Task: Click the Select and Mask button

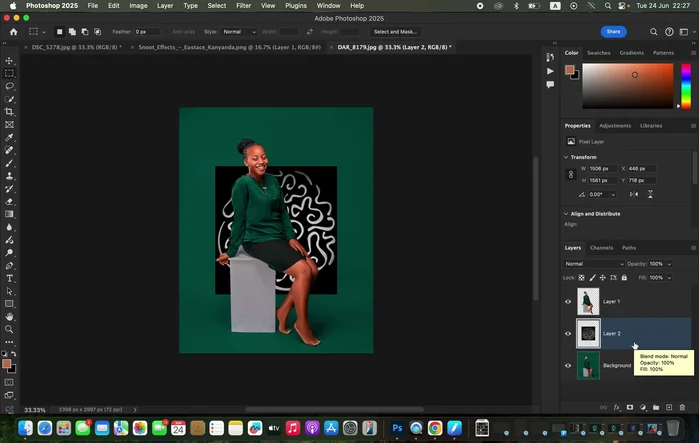Action: (395, 31)
